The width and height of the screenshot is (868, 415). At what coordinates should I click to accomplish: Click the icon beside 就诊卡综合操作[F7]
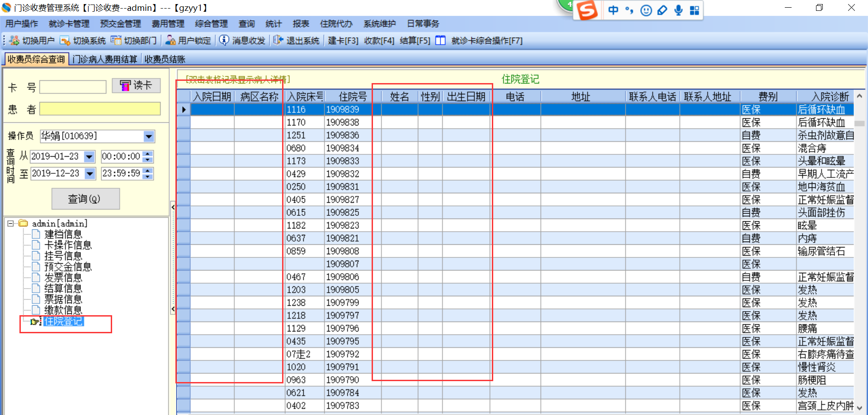pos(440,41)
